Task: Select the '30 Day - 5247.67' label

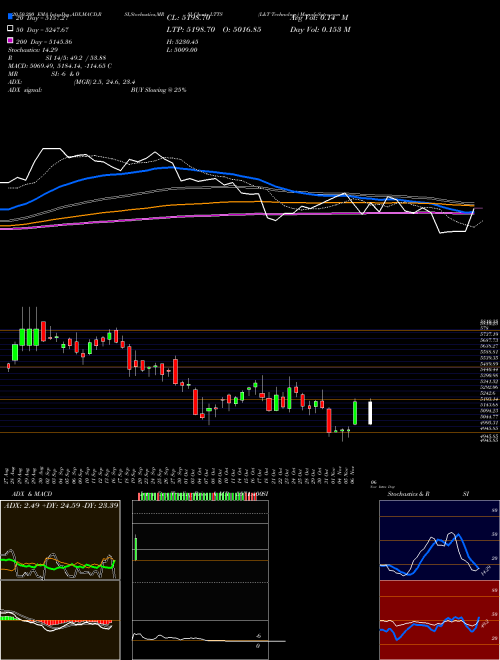Action: [x=42, y=30]
